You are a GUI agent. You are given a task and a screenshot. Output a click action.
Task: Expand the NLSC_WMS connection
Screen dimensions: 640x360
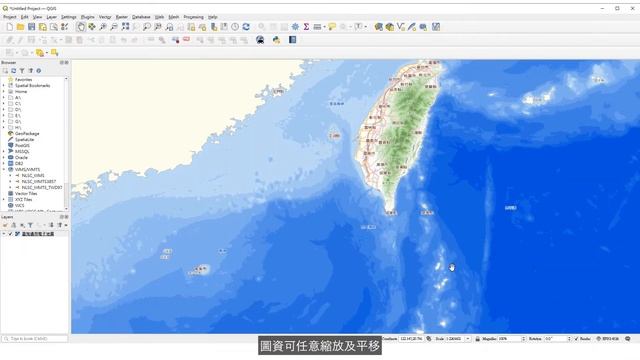tap(11, 176)
